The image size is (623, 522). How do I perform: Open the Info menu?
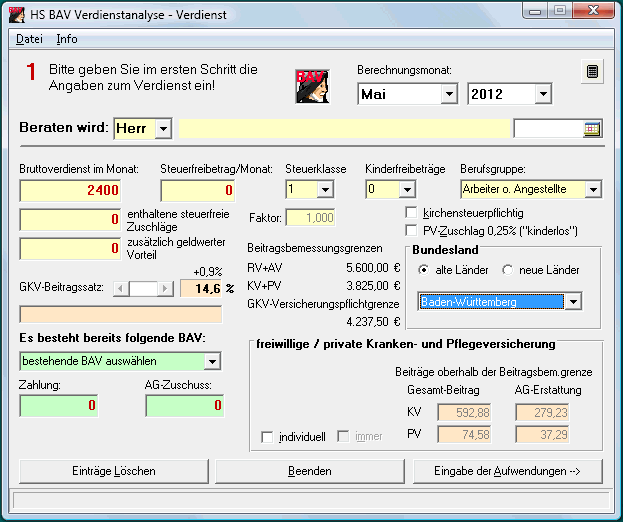67,39
